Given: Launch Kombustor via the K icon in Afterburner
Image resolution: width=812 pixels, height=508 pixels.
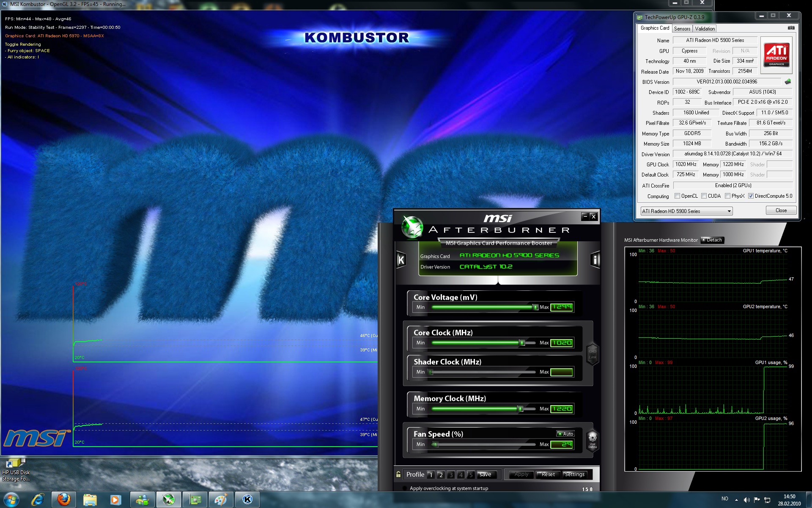Looking at the screenshot, I should [x=401, y=260].
